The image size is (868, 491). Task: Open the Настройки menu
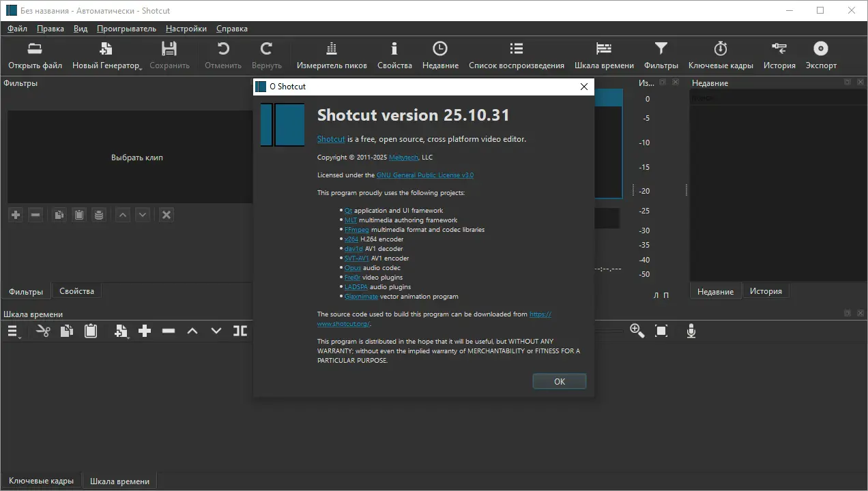(x=186, y=29)
